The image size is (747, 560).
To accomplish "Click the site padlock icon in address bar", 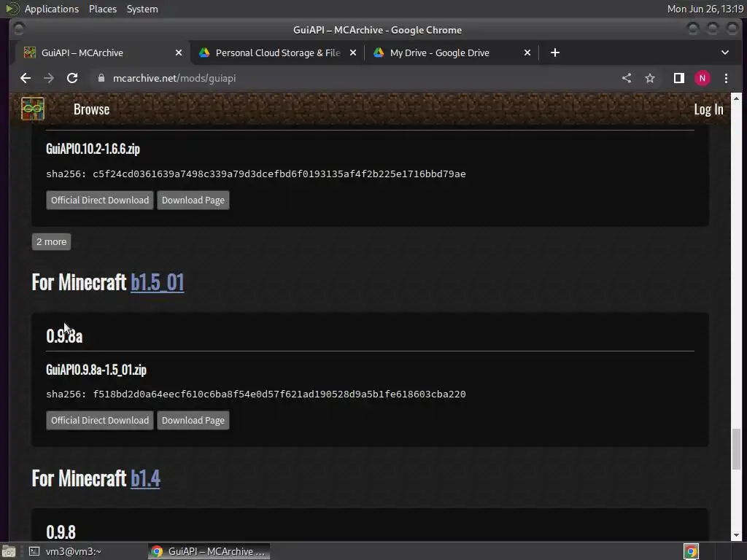I will (x=101, y=78).
